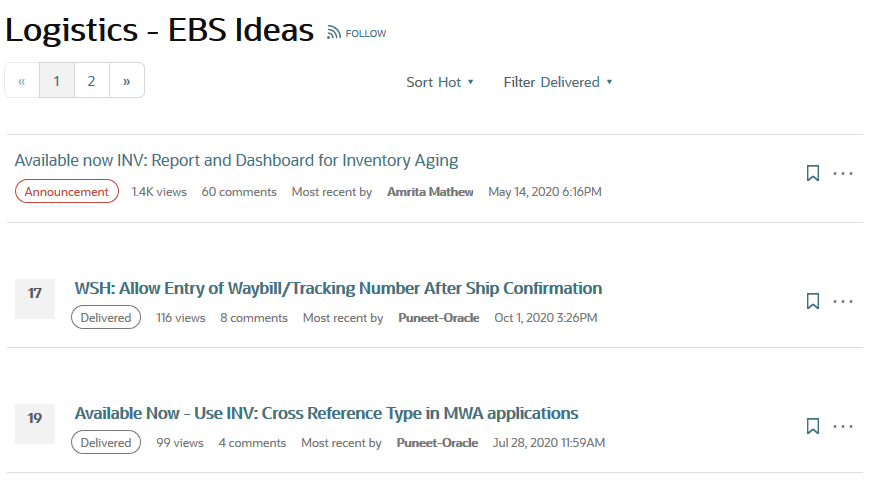This screenshot has height=483, width=889.
Task: Open options menu for Inventory Aging announcement
Action: 843,173
